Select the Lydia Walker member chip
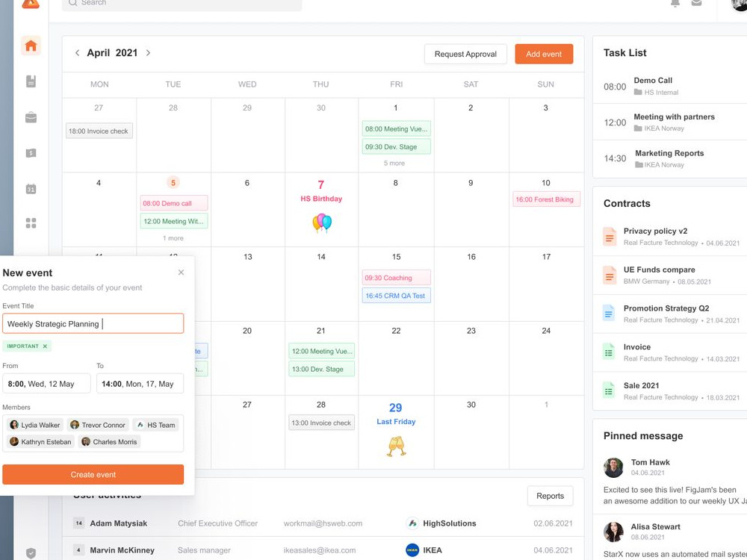 pos(35,425)
